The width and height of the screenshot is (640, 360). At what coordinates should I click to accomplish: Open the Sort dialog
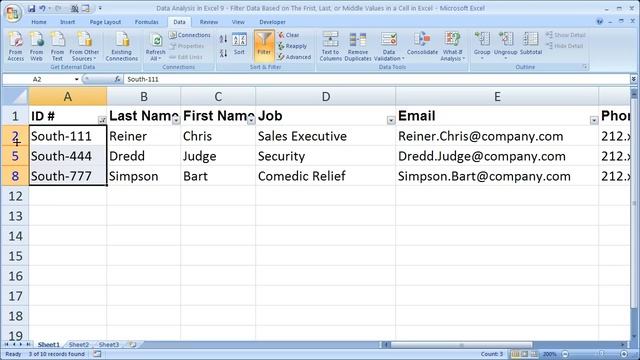tap(239, 44)
